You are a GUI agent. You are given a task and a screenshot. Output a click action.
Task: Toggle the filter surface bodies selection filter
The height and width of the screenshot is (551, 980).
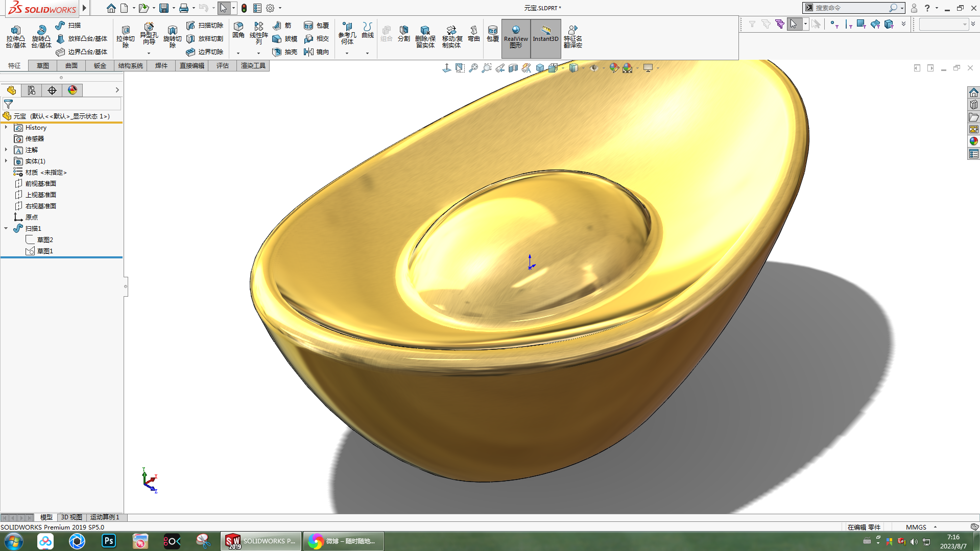click(x=875, y=24)
